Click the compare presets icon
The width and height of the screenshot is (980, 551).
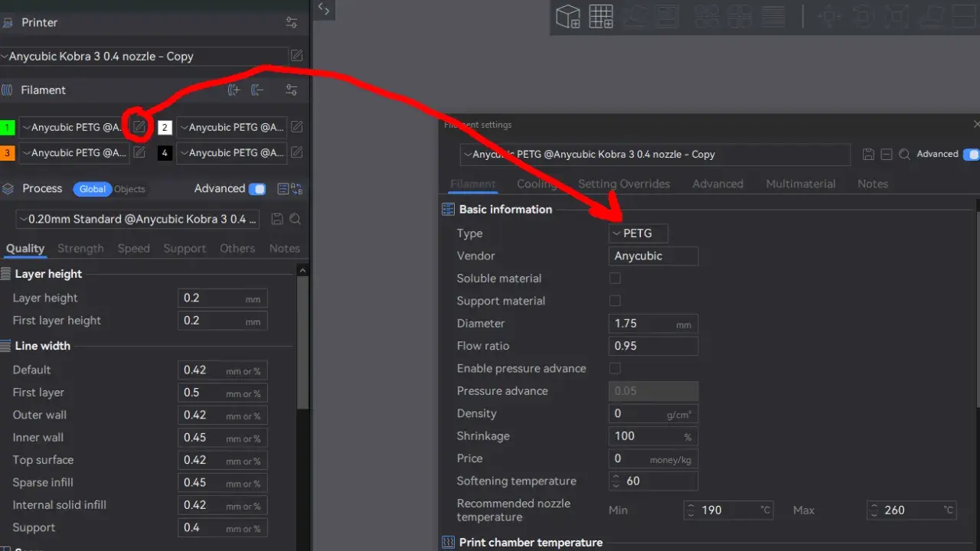297,189
